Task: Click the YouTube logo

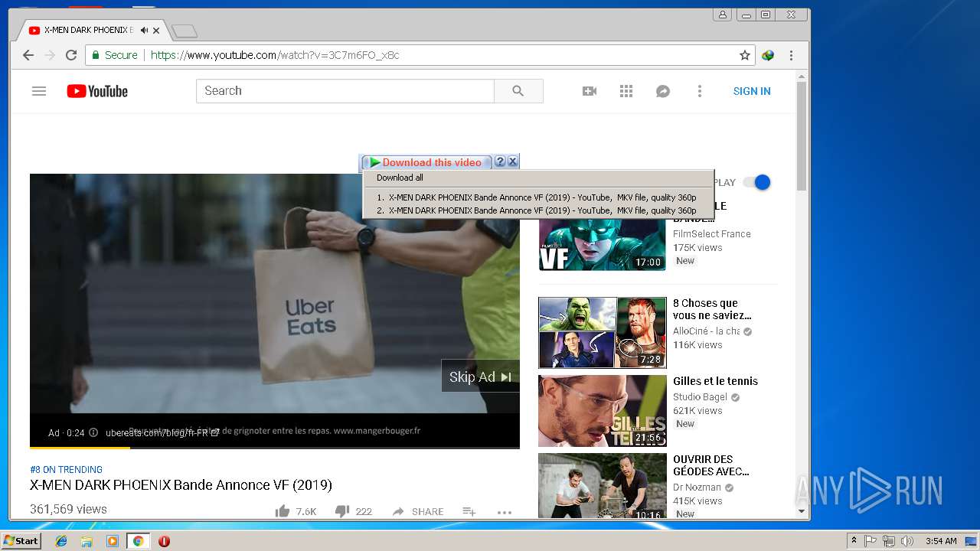Action: pos(97,91)
